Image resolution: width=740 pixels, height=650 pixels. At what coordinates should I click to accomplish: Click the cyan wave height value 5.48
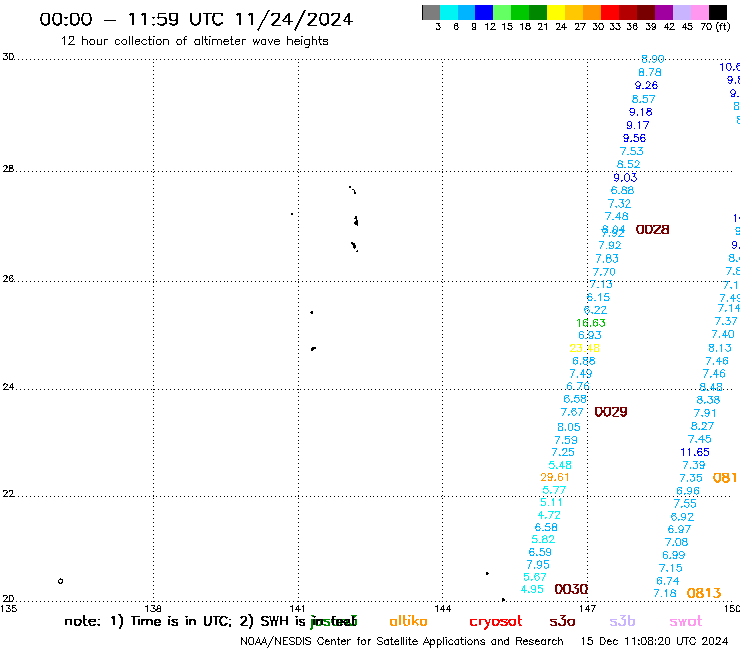[x=560, y=465]
